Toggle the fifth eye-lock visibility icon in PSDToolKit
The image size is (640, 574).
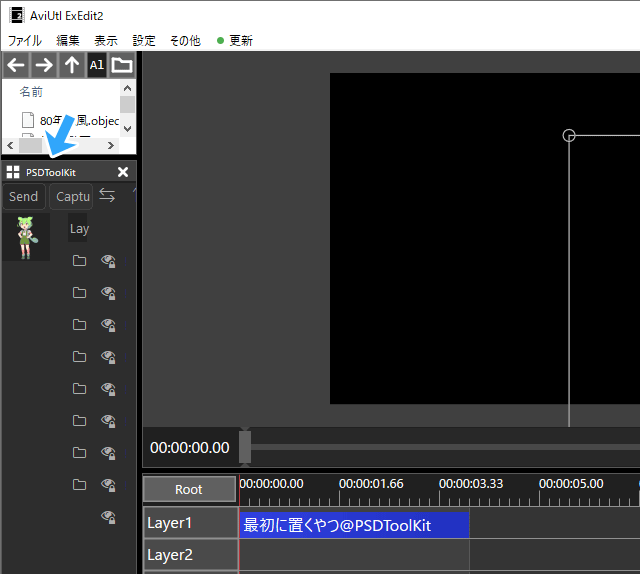tap(108, 389)
